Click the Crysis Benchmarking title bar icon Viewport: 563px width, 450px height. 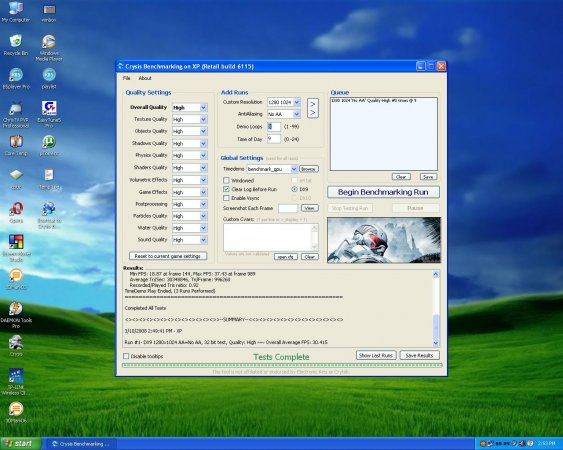point(121,66)
